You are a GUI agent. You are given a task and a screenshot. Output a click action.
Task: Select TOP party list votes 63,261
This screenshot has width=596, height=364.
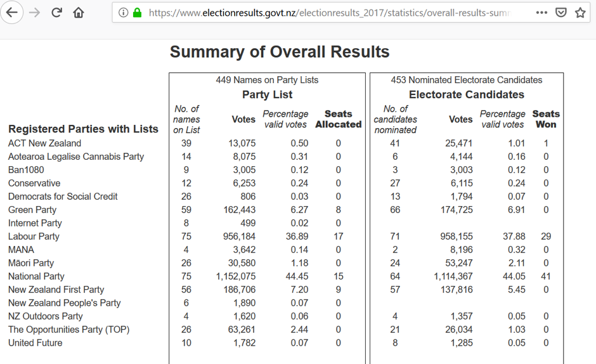click(x=242, y=330)
